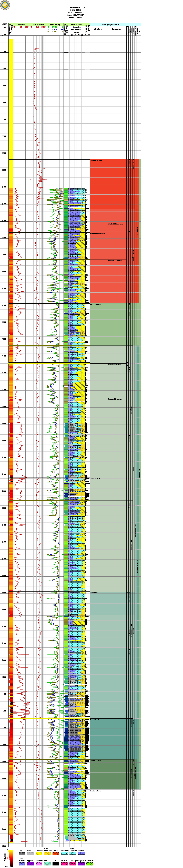Click the round survey logo in the corner
The width and height of the screenshot is (183, 868).
click(5, 5)
